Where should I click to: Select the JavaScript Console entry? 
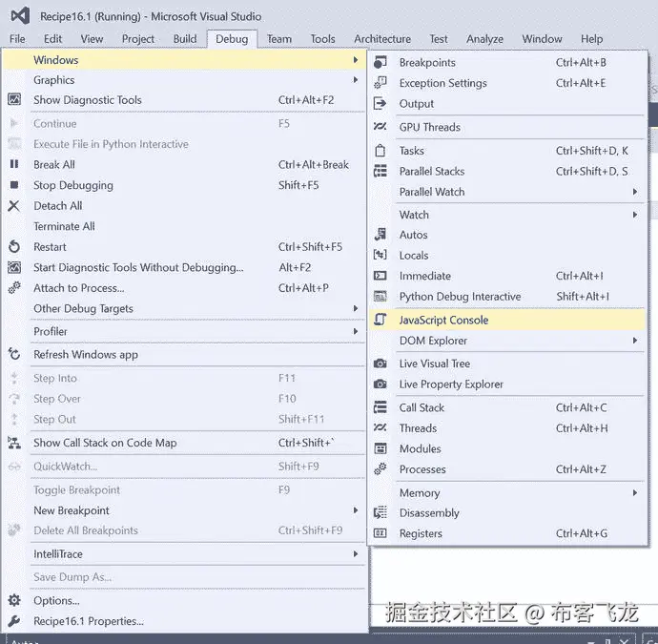[507, 320]
